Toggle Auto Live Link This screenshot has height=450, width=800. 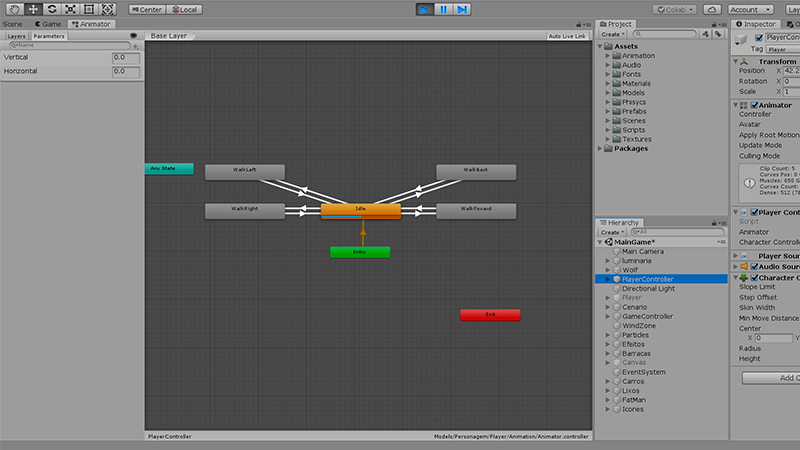pos(567,36)
